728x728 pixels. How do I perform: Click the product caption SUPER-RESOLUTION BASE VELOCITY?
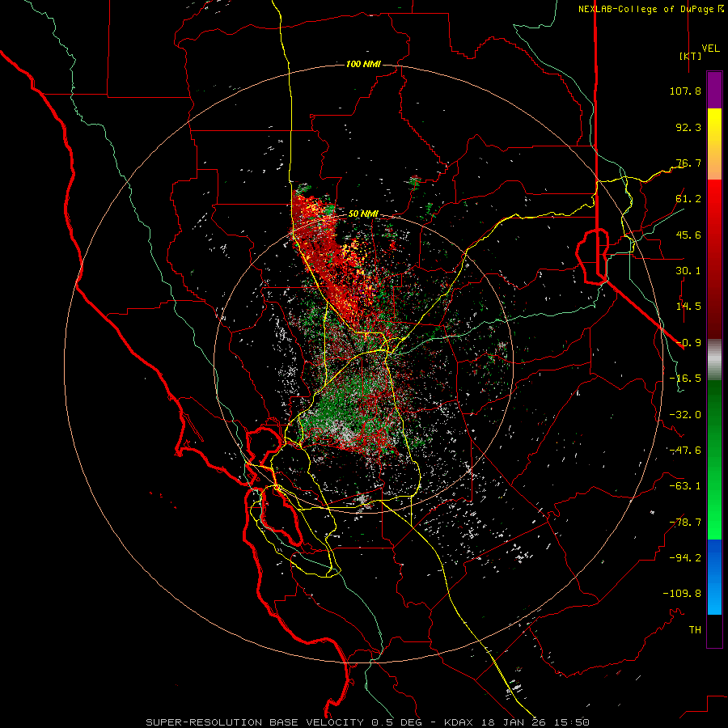tap(255, 722)
